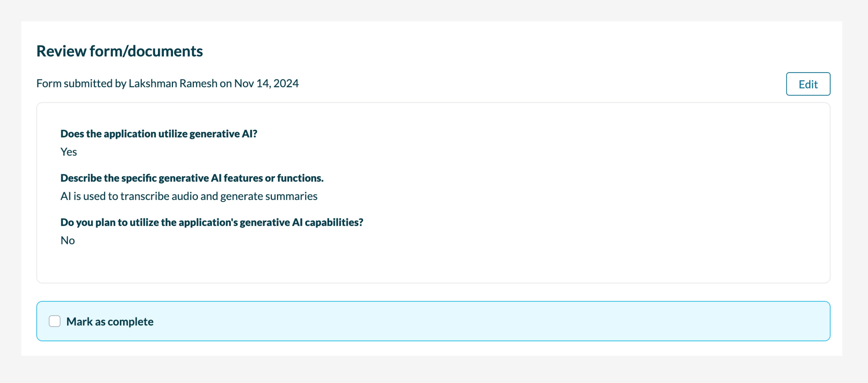868x383 pixels.
Task: Click the gray page background below the panel
Action: [x=434, y=370]
